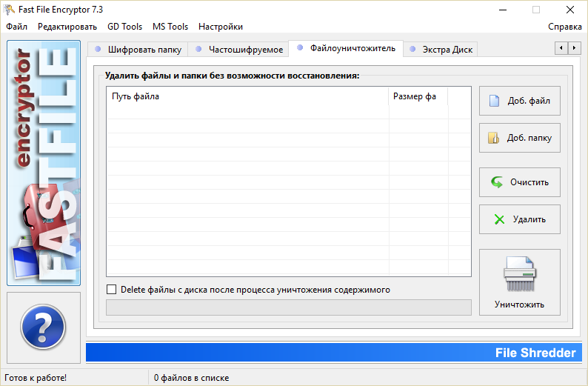Click the Готов к работе! status text
This screenshot has width=588, height=386.
[x=36, y=378]
